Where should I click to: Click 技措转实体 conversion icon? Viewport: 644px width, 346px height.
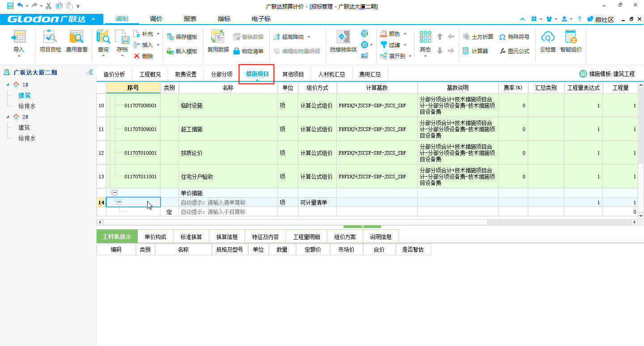(x=343, y=41)
